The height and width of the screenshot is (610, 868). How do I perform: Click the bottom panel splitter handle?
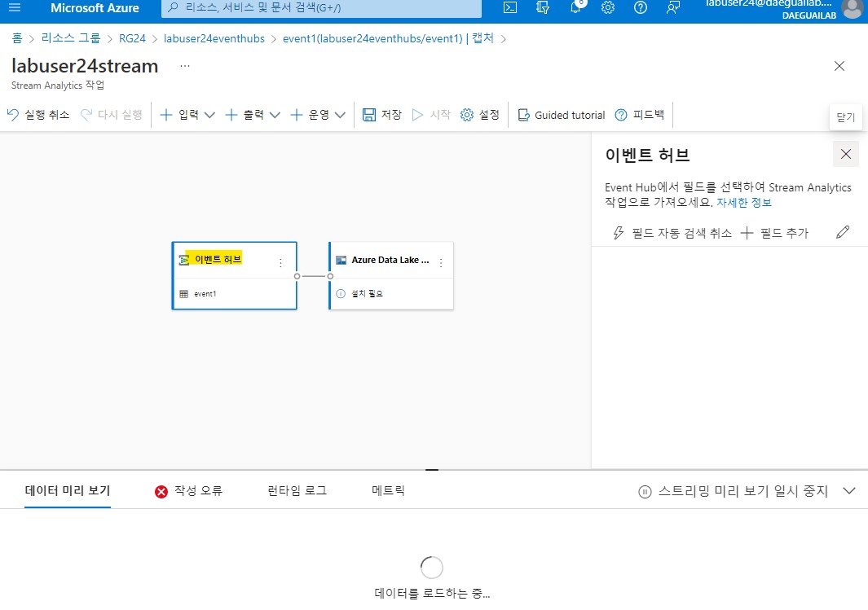[x=432, y=470]
